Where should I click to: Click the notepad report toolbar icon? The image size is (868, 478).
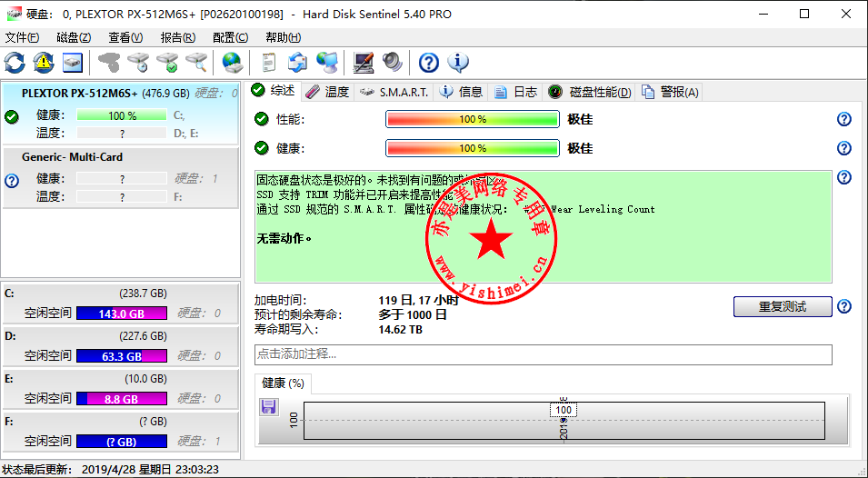268,63
